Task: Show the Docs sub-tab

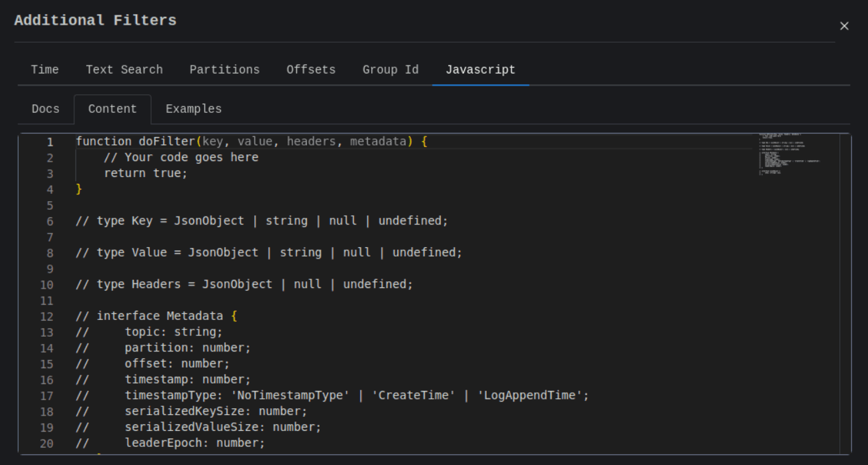Action: 45,109
